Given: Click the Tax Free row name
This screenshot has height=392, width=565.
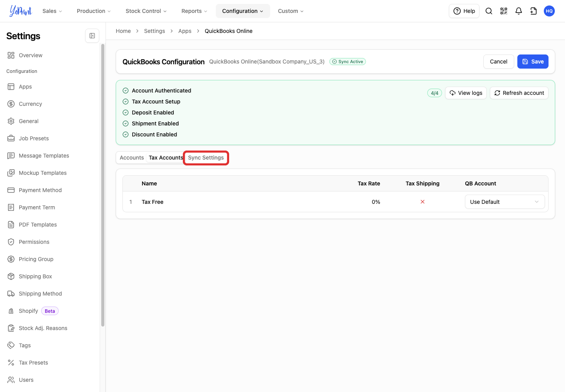Looking at the screenshot, I should [153, 202].
